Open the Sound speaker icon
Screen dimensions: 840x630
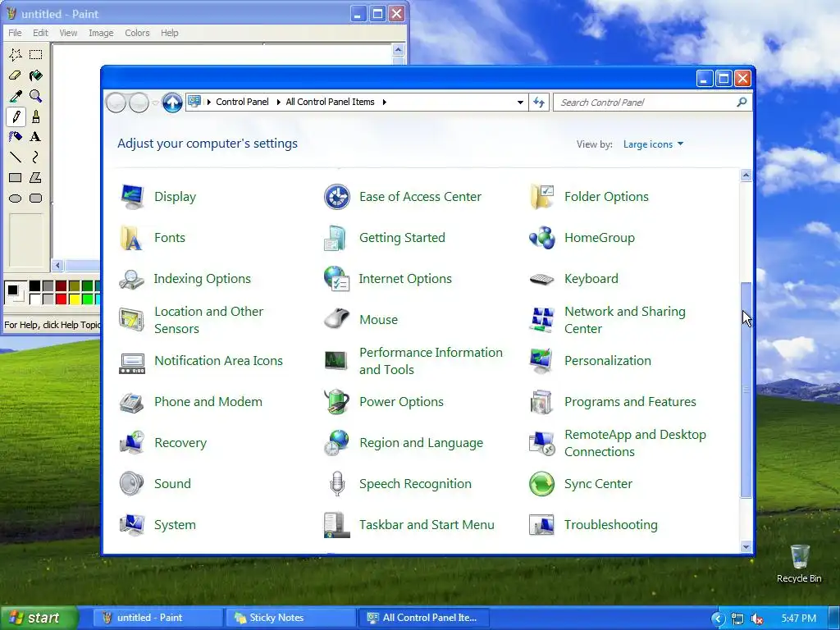(x=132, y=484)
